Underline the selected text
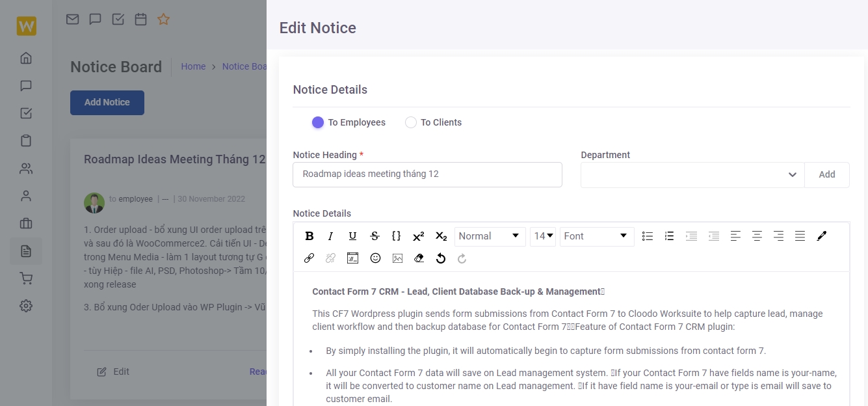 352,236
